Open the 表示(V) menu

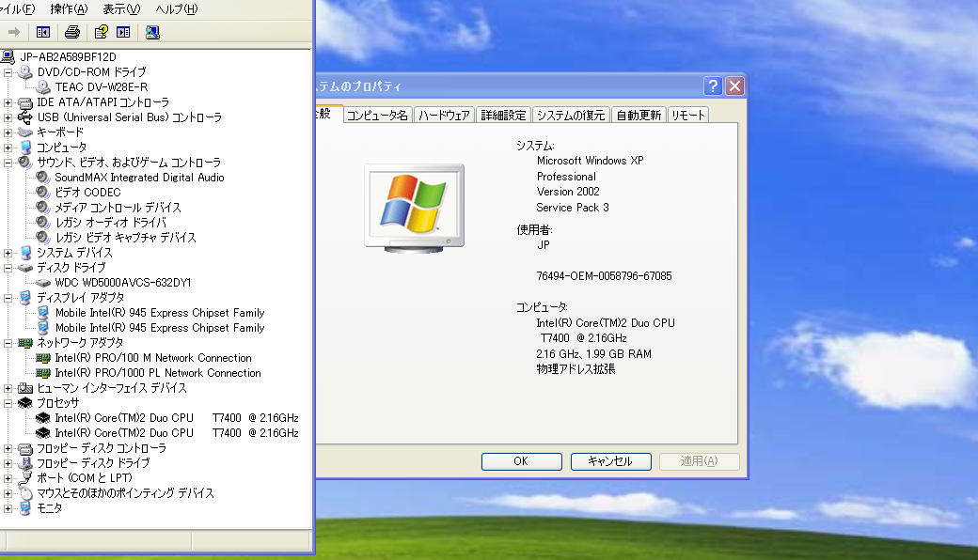(x=121, y=8)
